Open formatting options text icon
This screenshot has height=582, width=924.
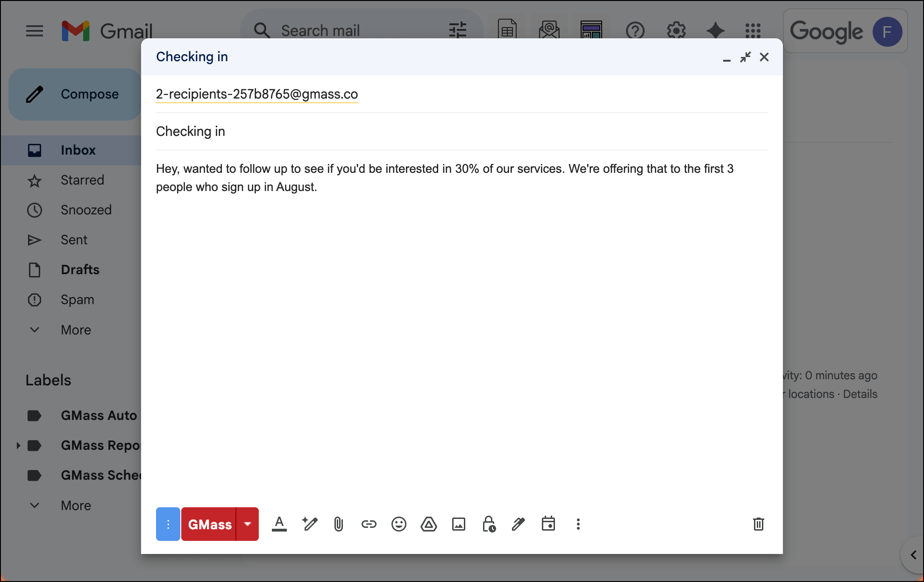pos(279,524)
